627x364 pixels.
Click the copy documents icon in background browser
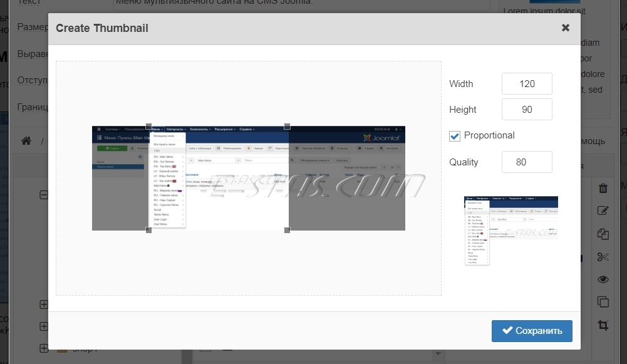[x=603, y=234]
